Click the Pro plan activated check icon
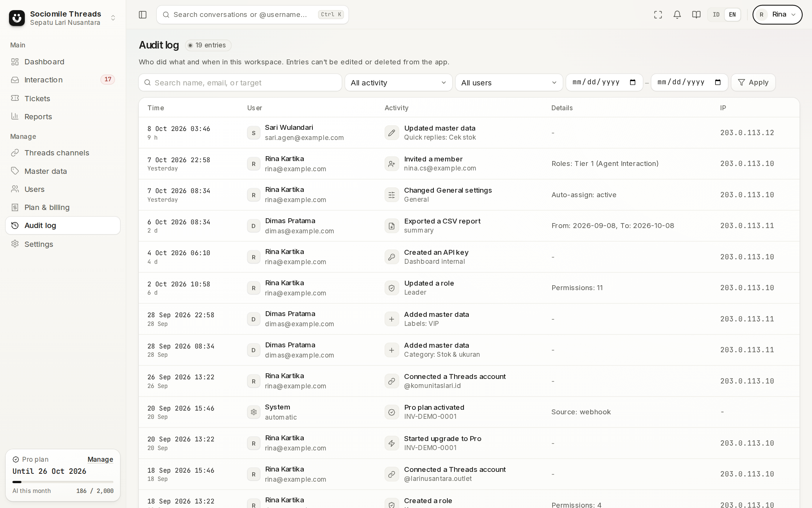 click(x=391, y=412)
